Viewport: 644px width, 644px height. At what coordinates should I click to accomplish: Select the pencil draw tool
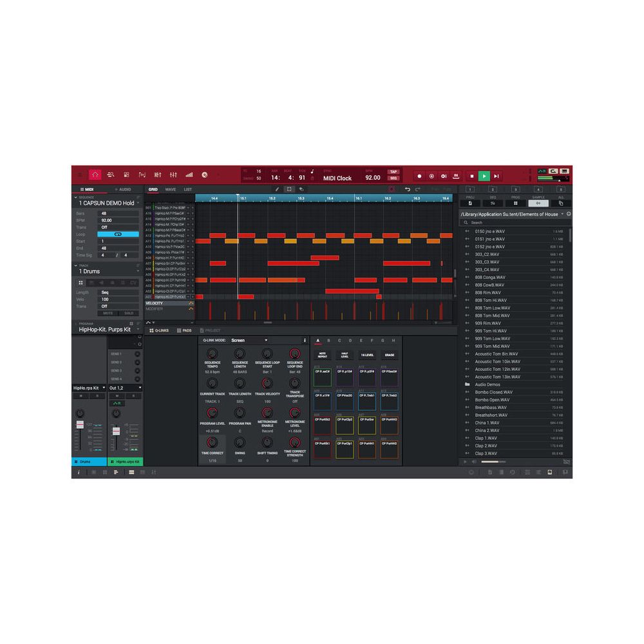coord(278,189)
